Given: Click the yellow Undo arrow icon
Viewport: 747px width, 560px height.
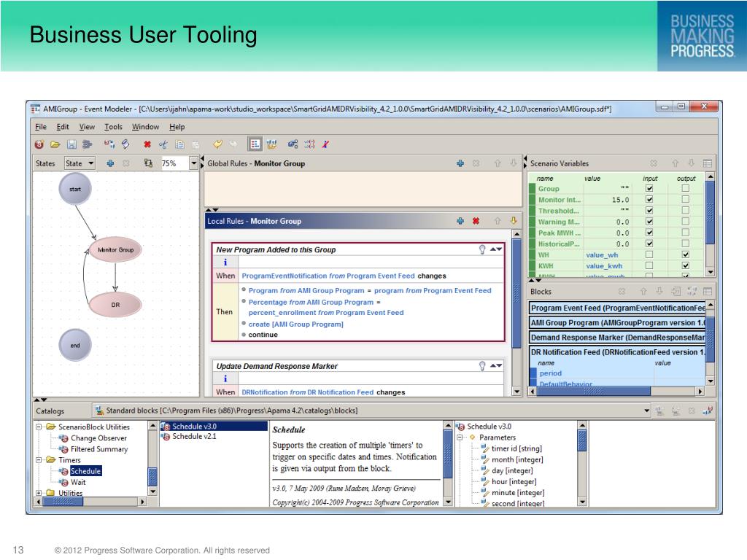Looking at the screenshot, I should tap(217, 144).
